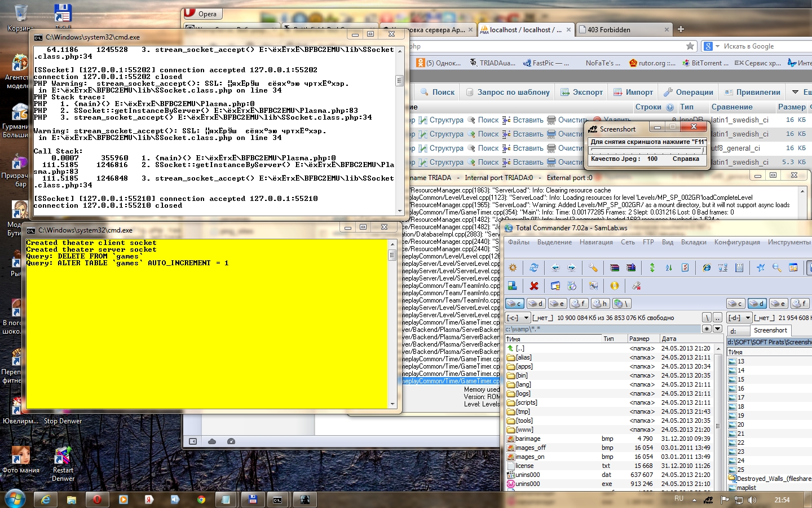Click the sort A-Z icon in Total Commander

point(669,268)
